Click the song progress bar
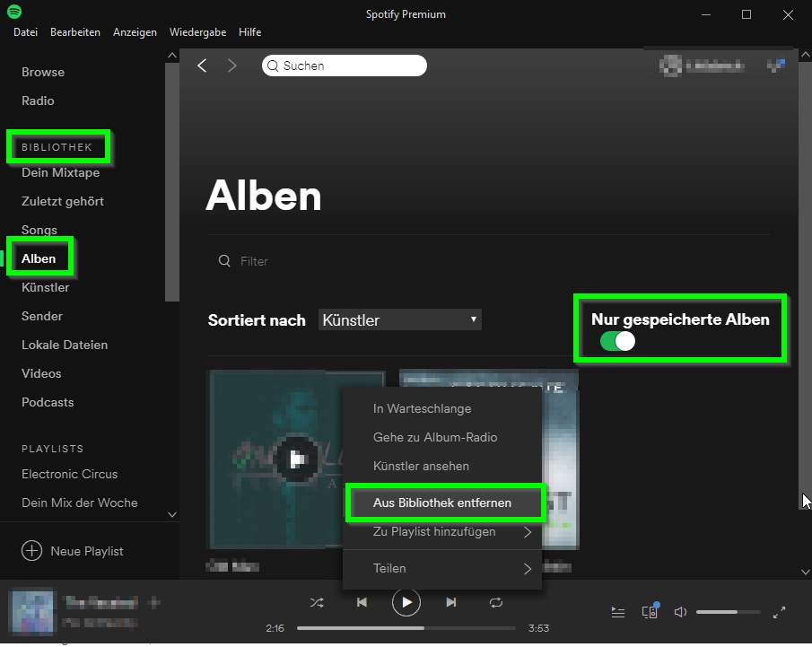This screenshot has height=647, width=812. click(x=406, y=628)
